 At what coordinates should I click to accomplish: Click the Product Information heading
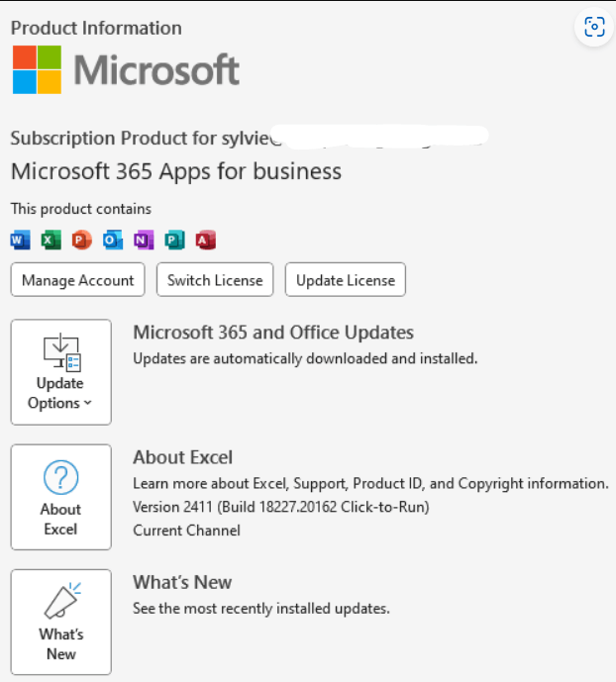[96, 28]
